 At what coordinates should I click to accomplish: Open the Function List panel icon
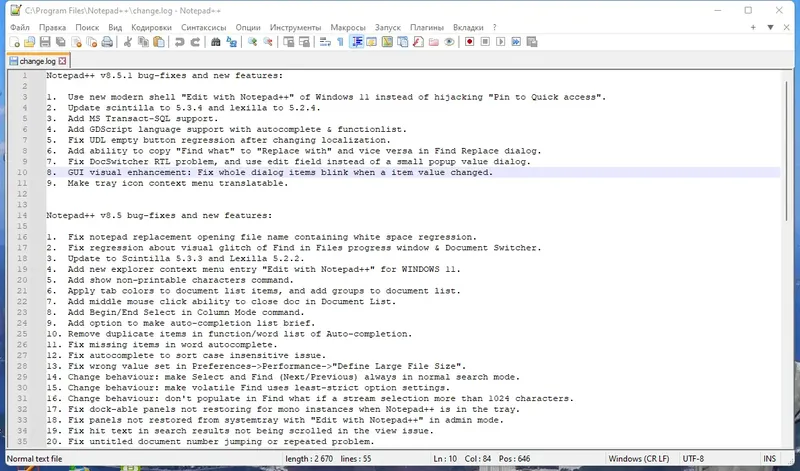(x=418, y=42)
